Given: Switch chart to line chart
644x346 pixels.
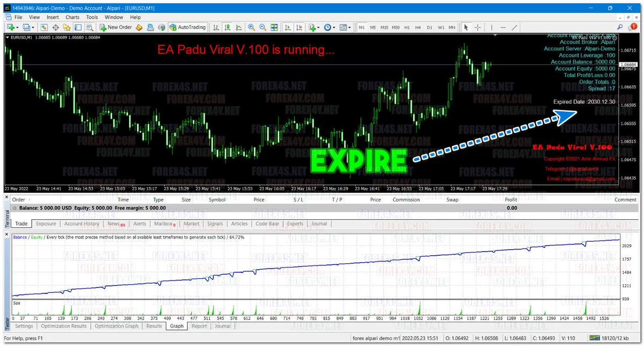Looking at the screenshot, I should [x=239, y=27].
